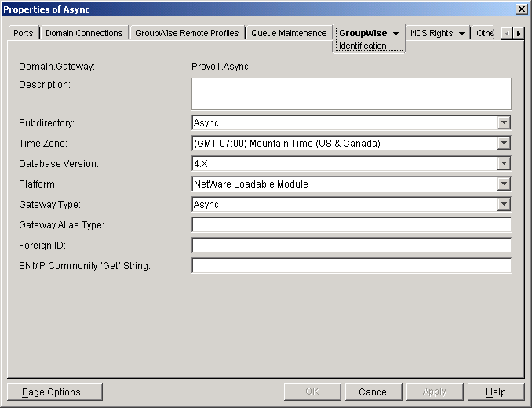
Task: Select GroupWise Remote Profiles tab
Action: coord(187,33)
